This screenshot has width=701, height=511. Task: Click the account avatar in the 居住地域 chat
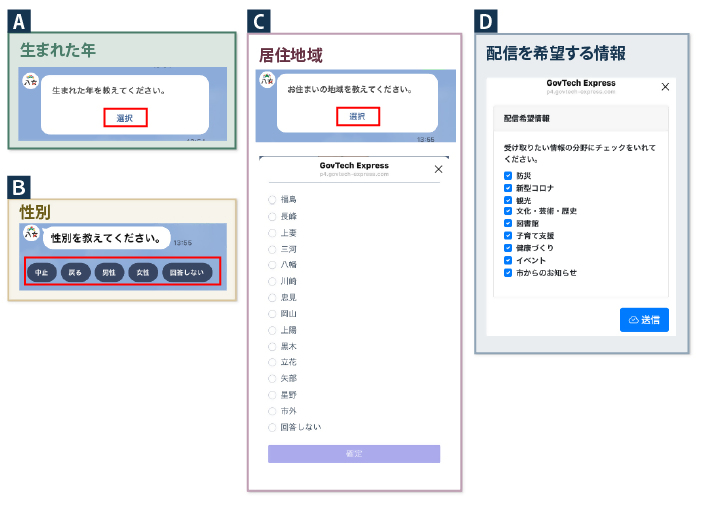(x=267, y=80)
